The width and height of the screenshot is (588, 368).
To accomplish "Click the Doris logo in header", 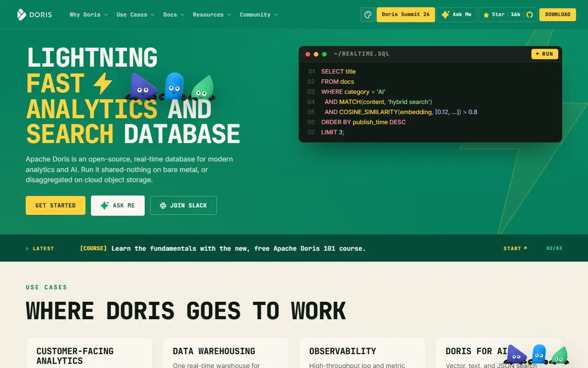I will coord(34,15).
